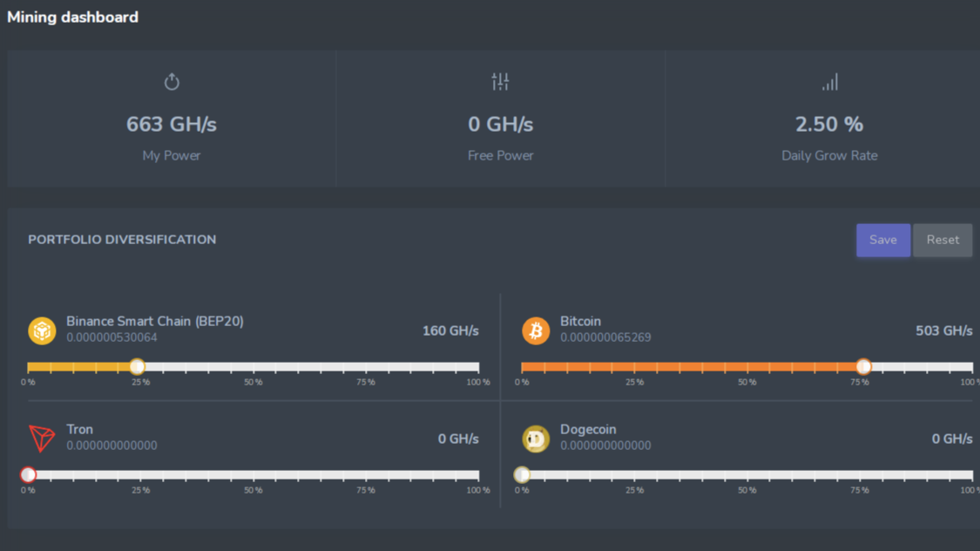Click the Bitcoin logo icon

[x=535, y=330]
